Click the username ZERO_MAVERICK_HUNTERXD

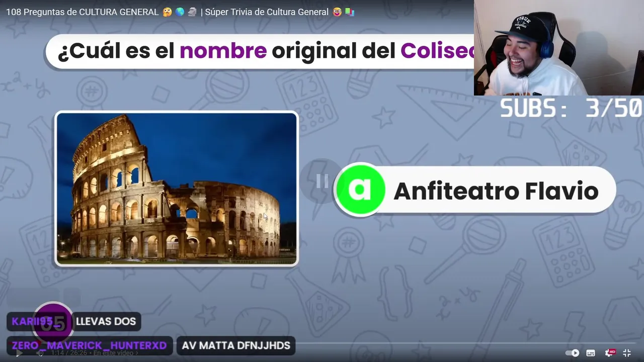tap(89, 345)
